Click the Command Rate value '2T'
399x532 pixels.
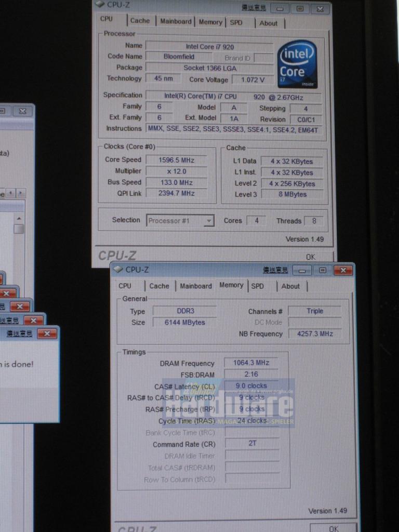(252, 444)
